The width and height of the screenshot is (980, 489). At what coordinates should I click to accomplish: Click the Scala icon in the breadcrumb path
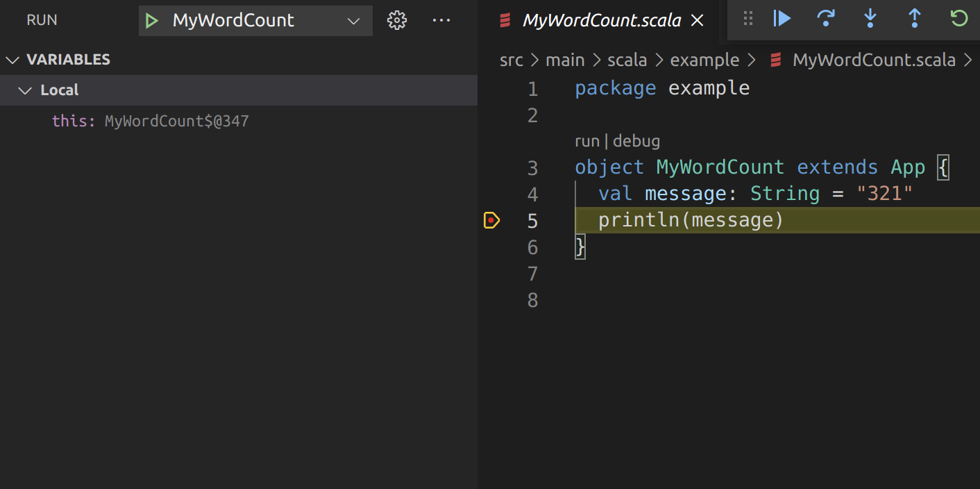pyautogui.click(x=775, y=60)
